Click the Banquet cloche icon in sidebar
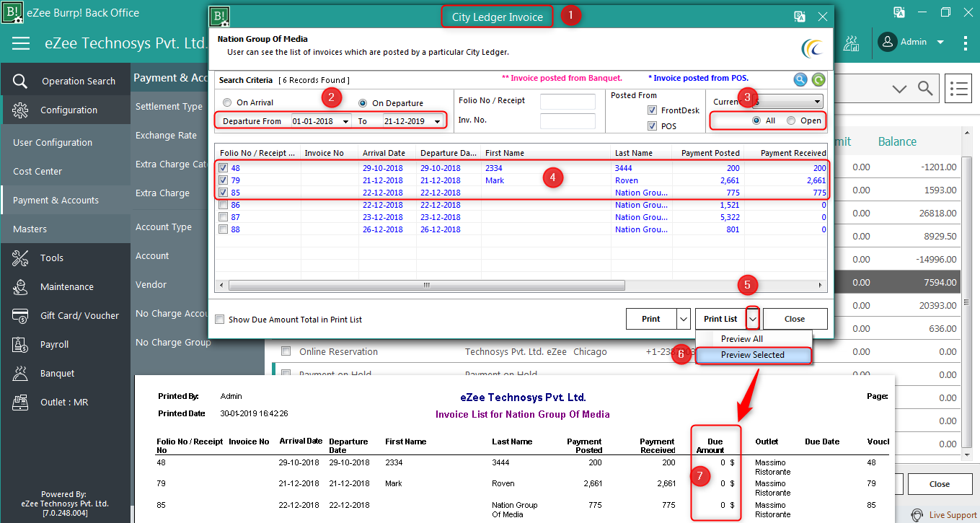The width and height of the screenshot is (980, 523). 20,373
